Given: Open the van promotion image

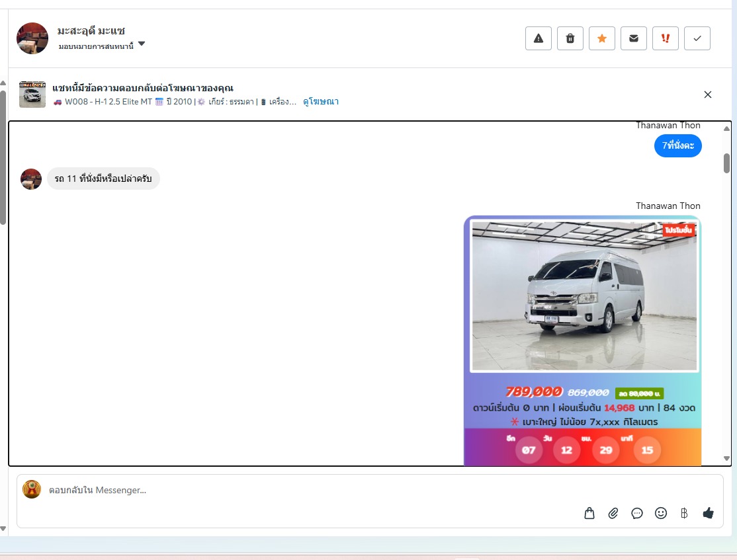Looking at the screenshot, I should [x=582, y=340].
